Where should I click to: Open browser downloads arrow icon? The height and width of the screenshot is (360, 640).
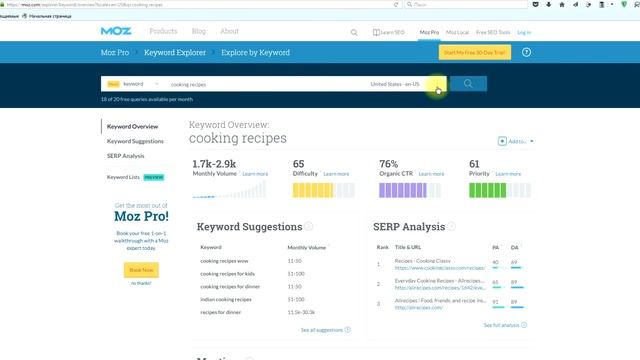(x=549, y=4)
